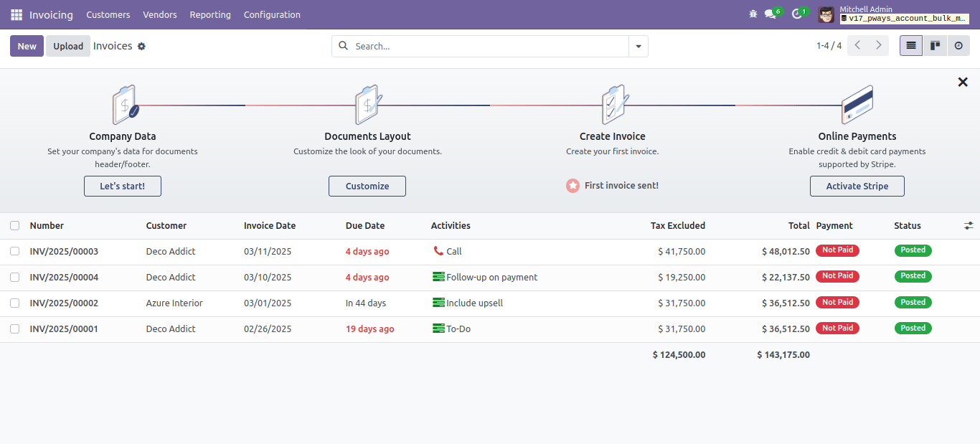Click the Customize button
The image size is (980, 444).
pos(367,186)
